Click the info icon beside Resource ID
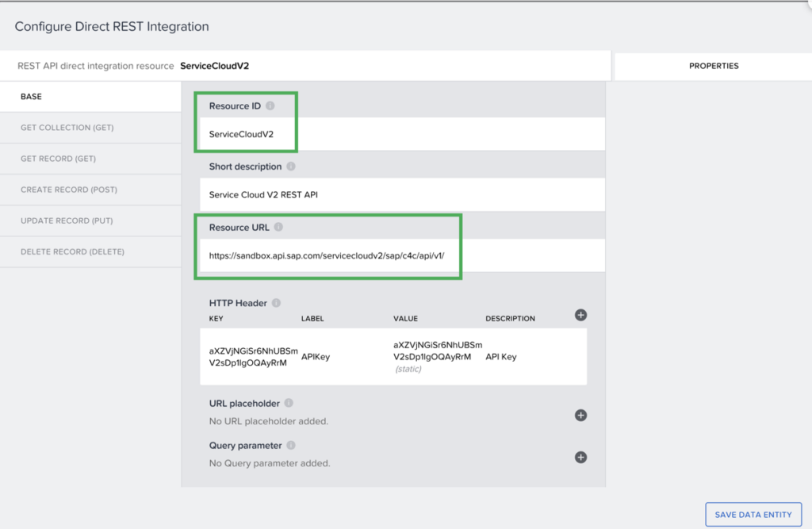 click(270, 106)
